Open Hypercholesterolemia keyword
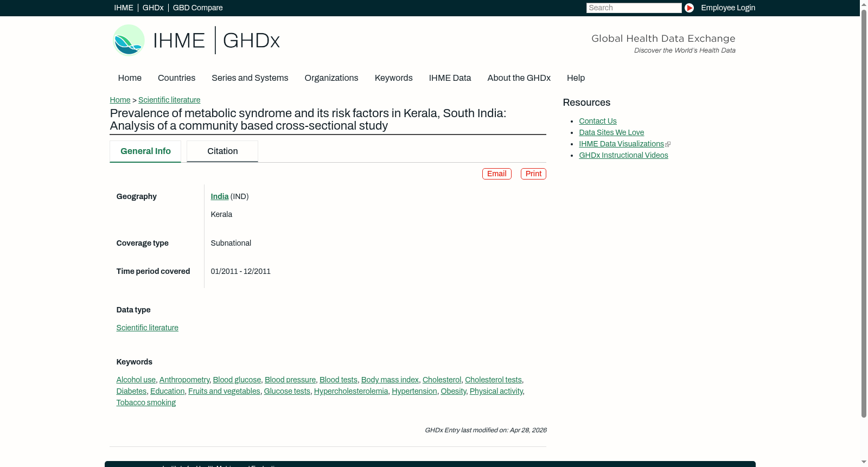The height and width of the screenshot is (467, 868). [x=351, y=391]
